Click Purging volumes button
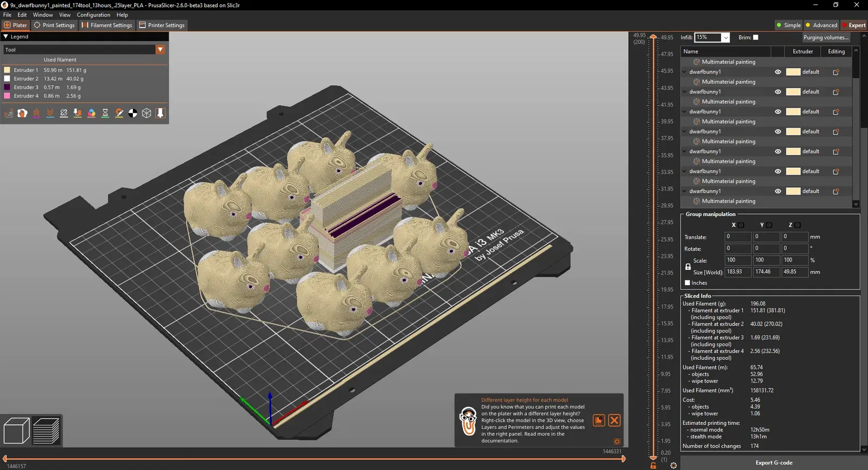Screen dimensions: 868x470 tap(826, 37)
